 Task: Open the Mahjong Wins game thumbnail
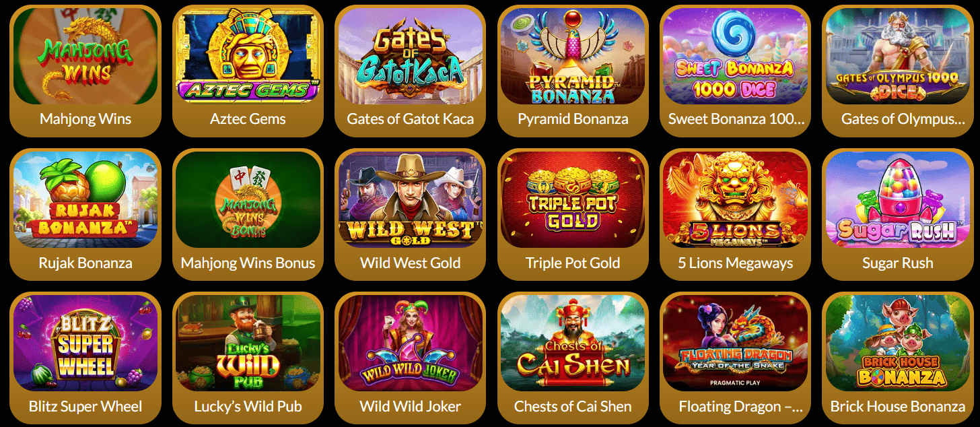pyautogui.click(x=85, y=56)
